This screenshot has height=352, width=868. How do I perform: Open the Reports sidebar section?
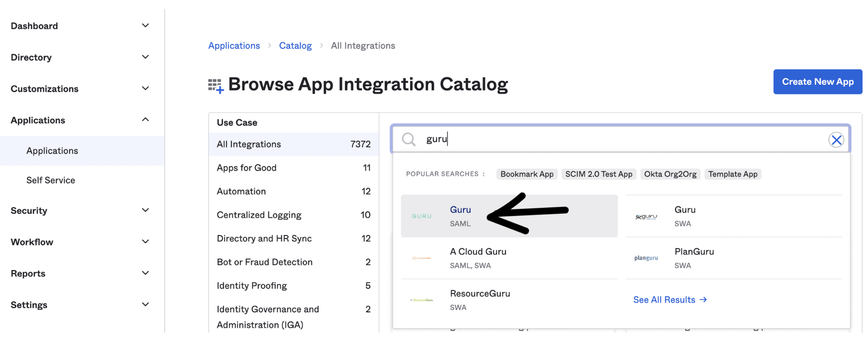coord(28,273)
